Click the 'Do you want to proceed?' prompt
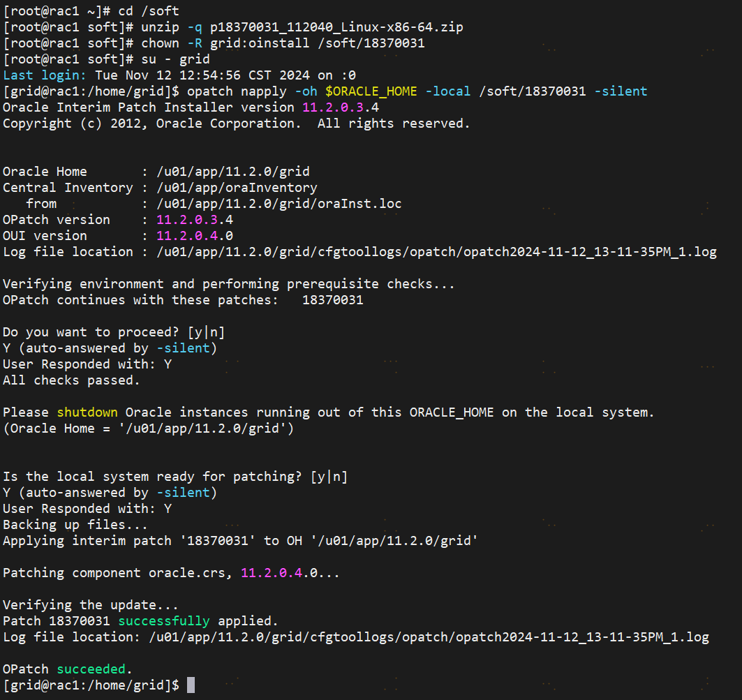 (114, 332)
